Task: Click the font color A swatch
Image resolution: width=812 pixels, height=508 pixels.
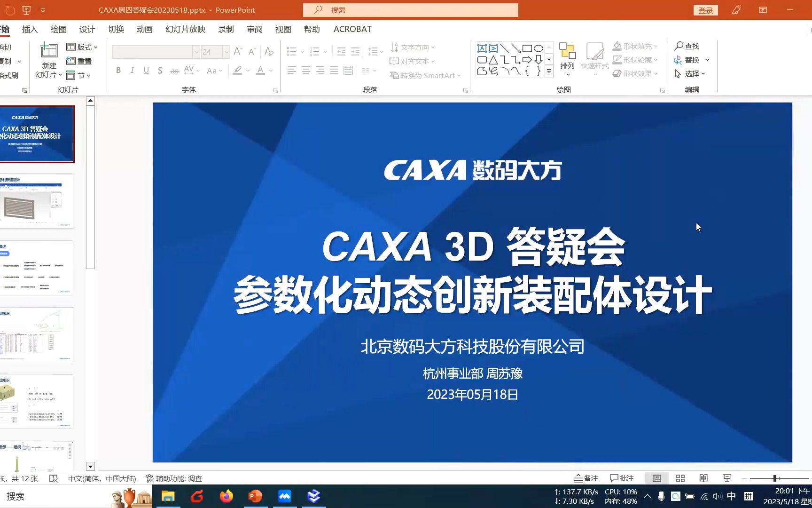Action: (x=260, y=71)
